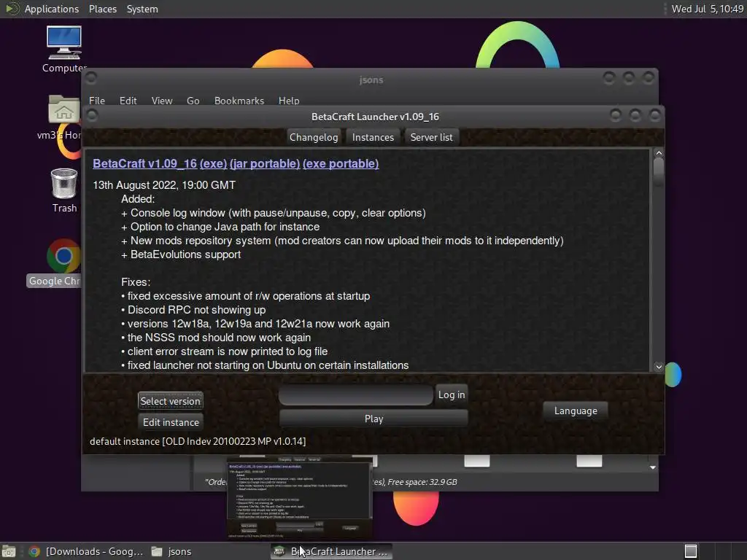747x560 pixels.
Task: Switch to jsons taskbar item
Action: [x=171, y=551]
